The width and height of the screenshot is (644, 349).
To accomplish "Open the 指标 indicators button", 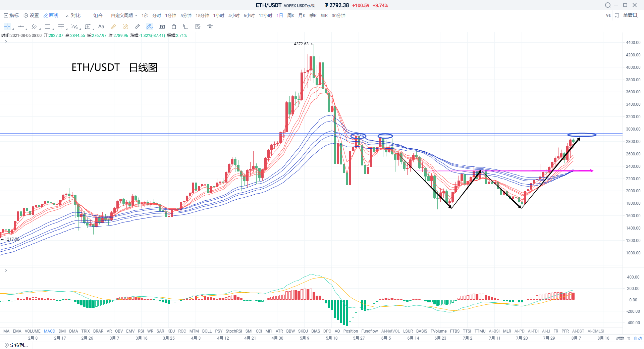I will click(x=11, y=15).
